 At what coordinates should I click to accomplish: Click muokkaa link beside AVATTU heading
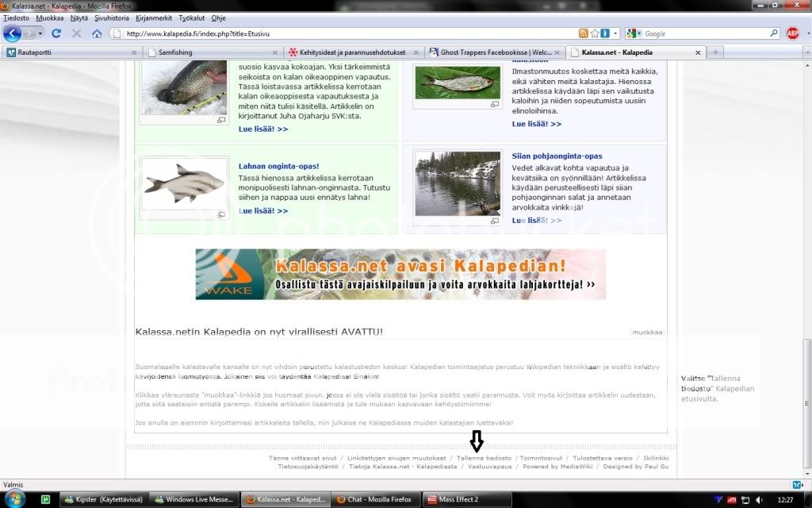click(647, 333)
